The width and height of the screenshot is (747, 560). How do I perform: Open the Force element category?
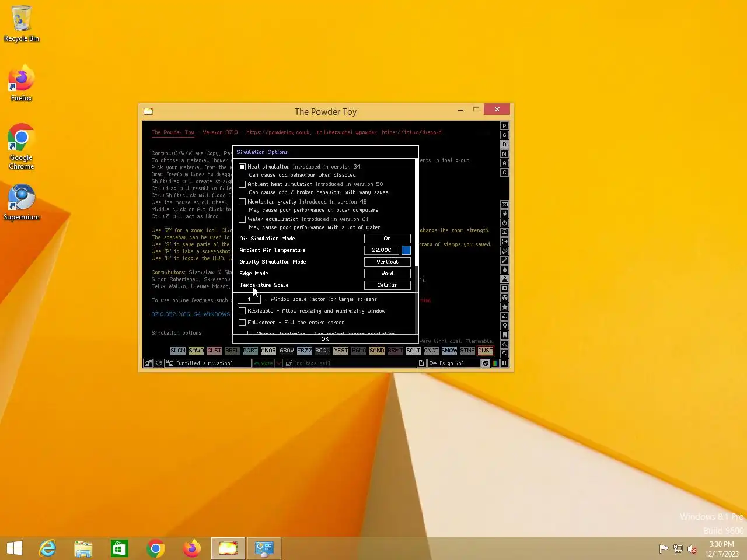coord(505,242)
